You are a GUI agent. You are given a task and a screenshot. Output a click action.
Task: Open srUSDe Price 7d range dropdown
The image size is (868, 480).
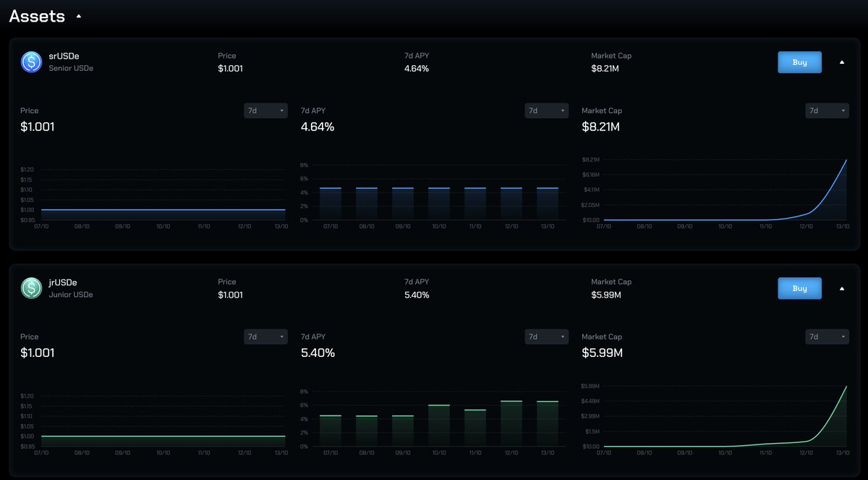click(265, 111)
